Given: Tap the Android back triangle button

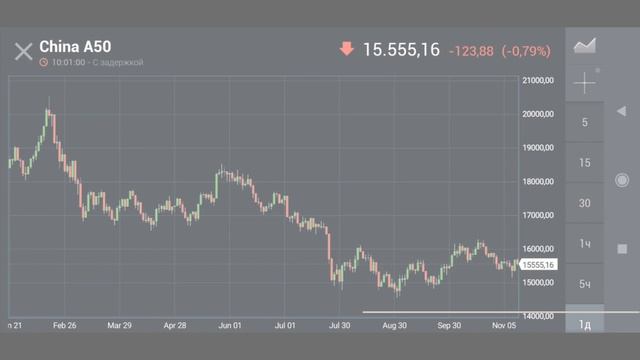Looking at the screenshot, I should coord(622,111).
